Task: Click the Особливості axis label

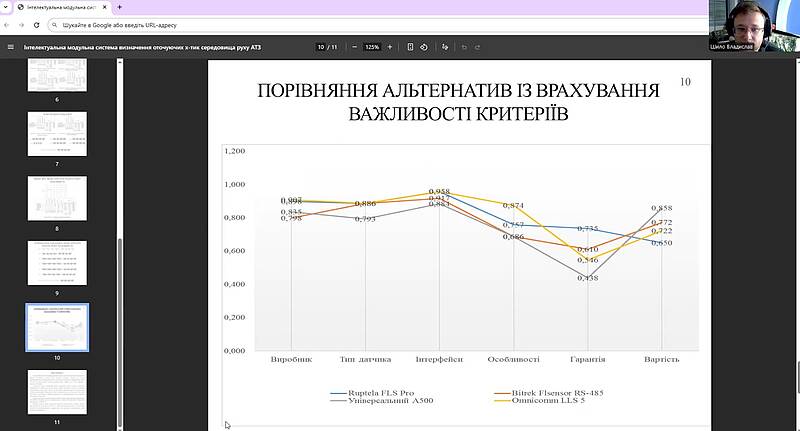Action: coord(513,360)
